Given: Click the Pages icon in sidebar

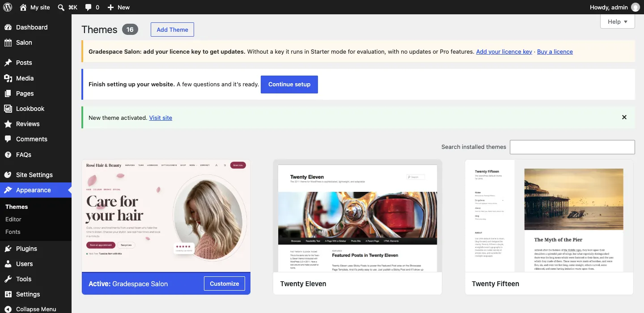Looking at the screenshot, I should (8, 93).
